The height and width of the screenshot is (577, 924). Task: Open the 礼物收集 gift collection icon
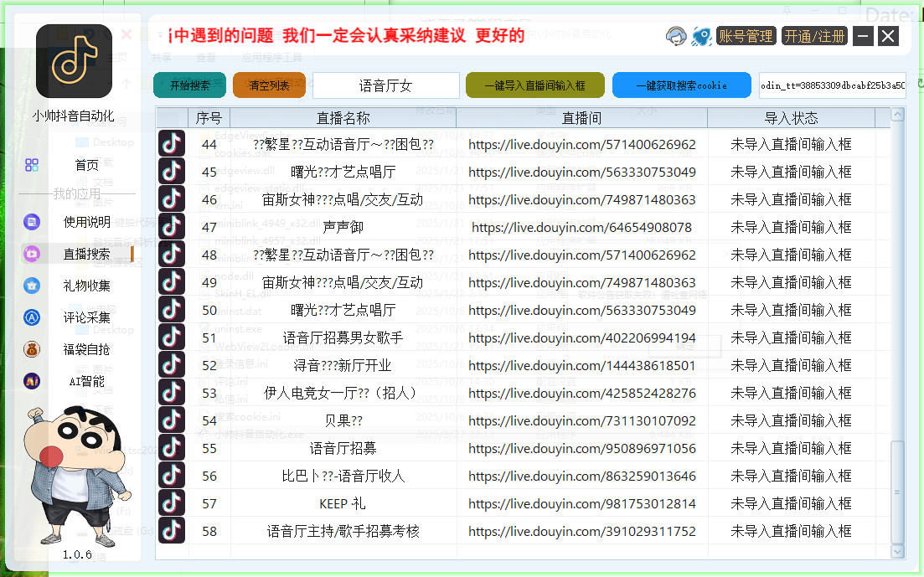[x=31, y=285]
